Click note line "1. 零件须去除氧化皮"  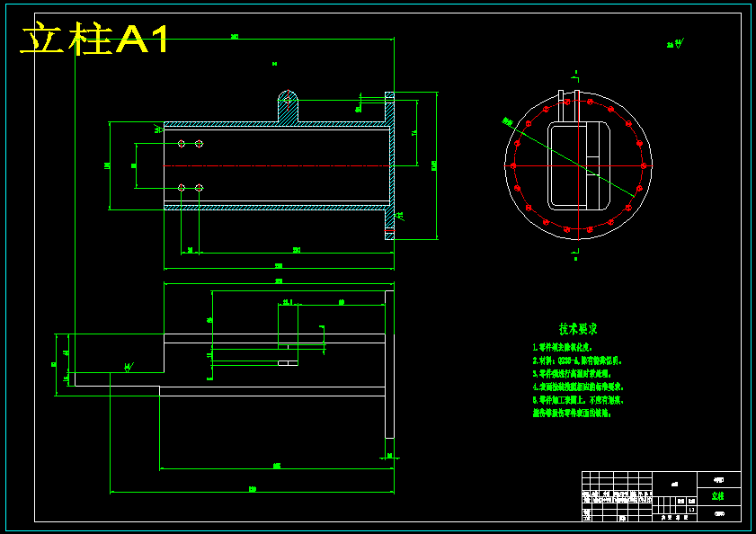click(562, 347)
